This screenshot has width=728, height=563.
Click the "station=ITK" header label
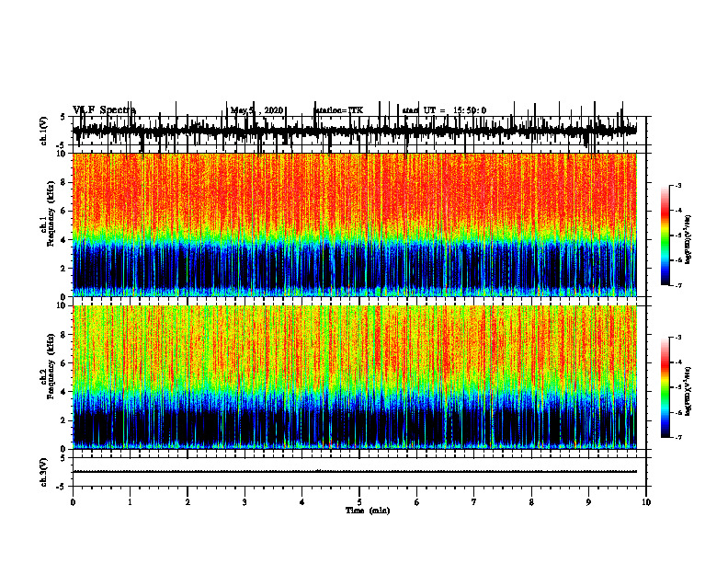339,110
